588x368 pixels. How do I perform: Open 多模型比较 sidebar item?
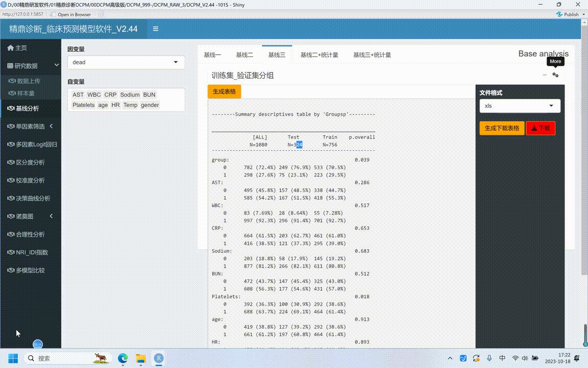coord(26,270)
